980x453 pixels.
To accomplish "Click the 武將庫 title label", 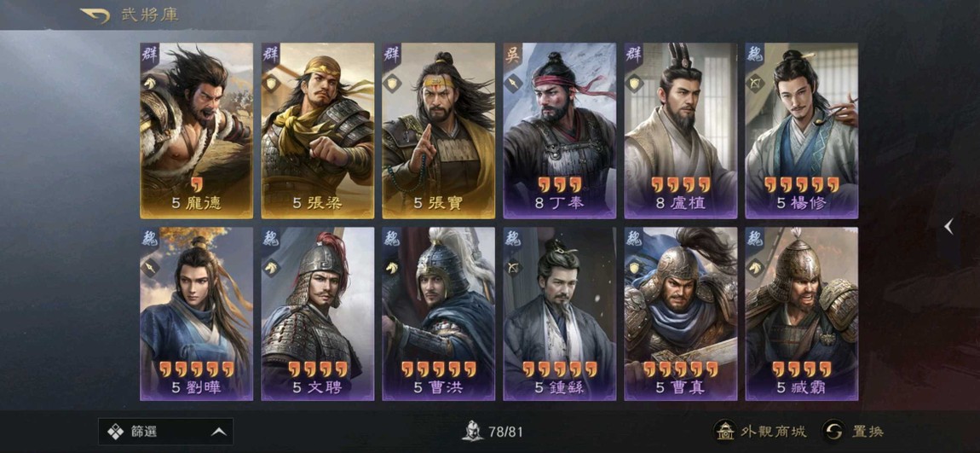I will tap(150, 15).
